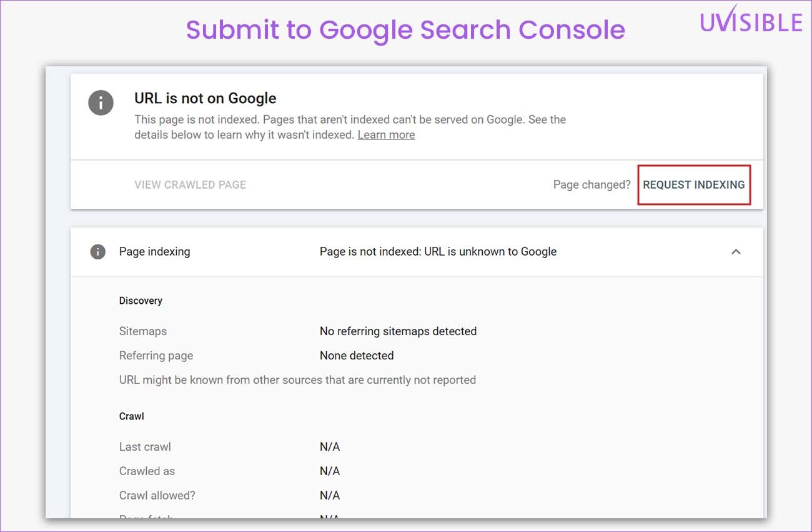Screen dimensions: 812x532
Task: Click the N/A value for Crawl allowed?
Action: pyautogui.click(x=330, y=496)
